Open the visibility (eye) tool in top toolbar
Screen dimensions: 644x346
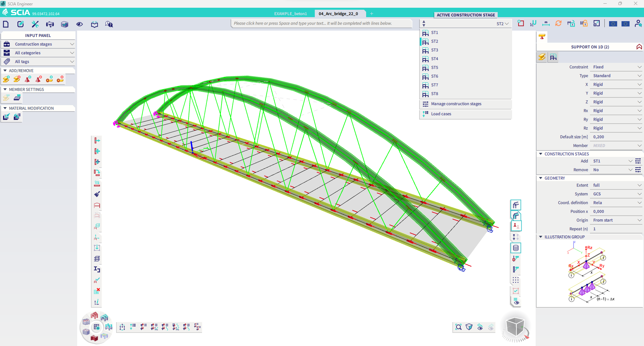click(80, 24)
